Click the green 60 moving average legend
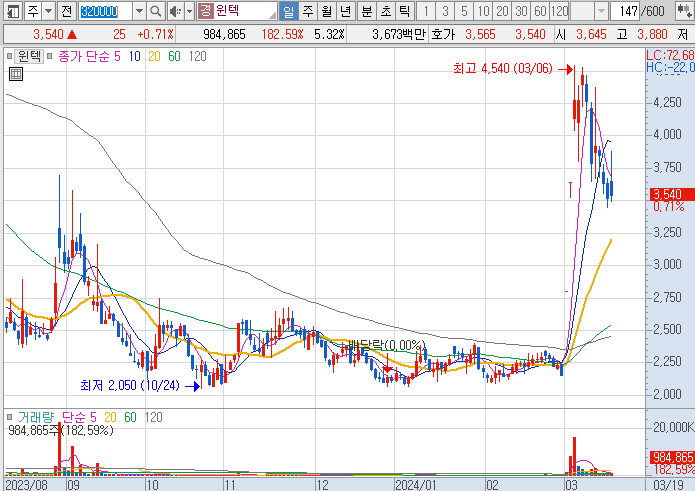 tap(174, 56)
